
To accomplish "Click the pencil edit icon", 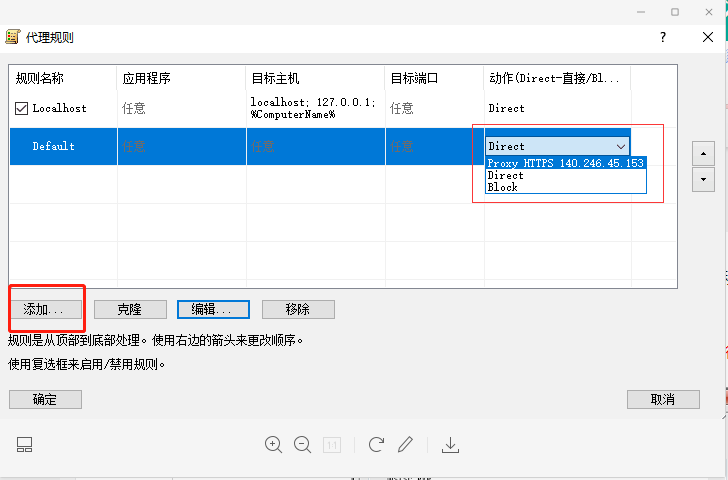I will (x=405, y=444).
